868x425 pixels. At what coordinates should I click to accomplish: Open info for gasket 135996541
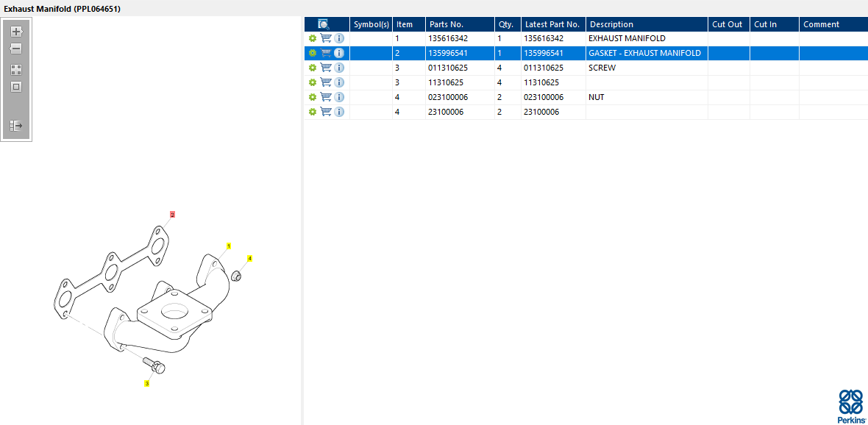(x=339, y=53)
